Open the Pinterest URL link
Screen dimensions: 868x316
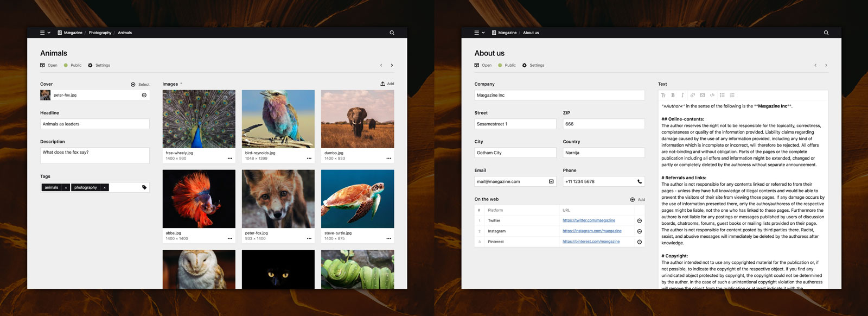(x=591, y=242)
